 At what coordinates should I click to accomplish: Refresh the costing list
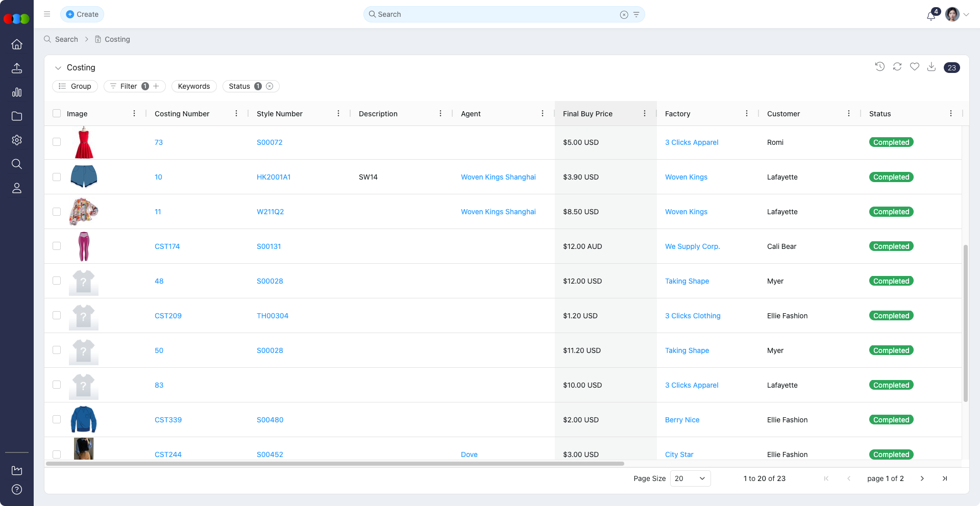(x=897, y=67)
